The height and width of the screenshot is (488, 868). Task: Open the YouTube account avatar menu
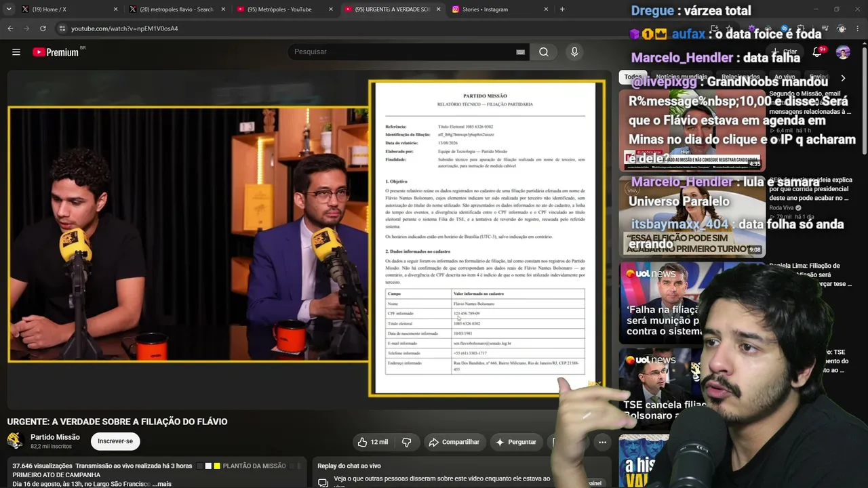(843, 52)
